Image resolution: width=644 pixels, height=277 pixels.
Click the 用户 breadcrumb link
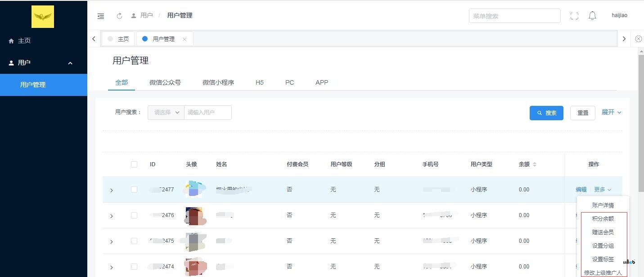146,15
